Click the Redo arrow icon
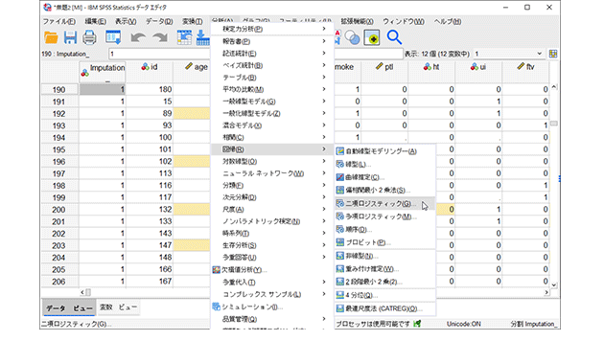604x364 pixels. [x=160, y=37]
